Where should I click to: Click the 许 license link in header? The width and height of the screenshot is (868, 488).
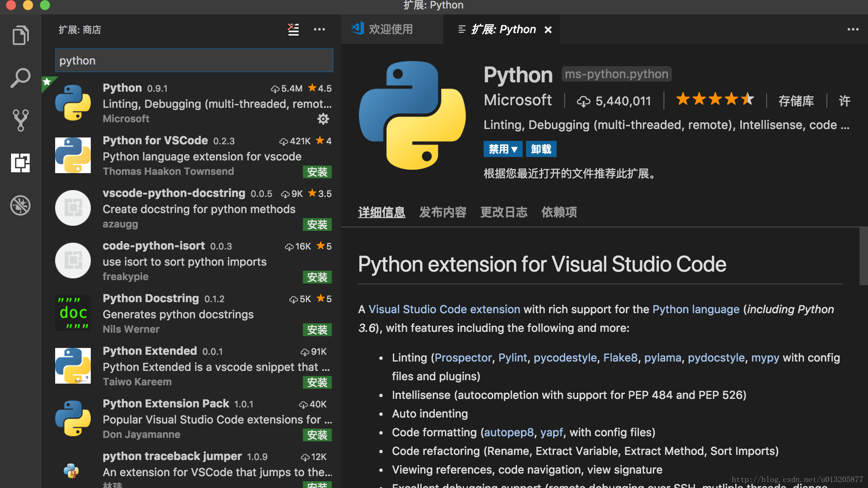pyautogui.click(x=844, y=101)
